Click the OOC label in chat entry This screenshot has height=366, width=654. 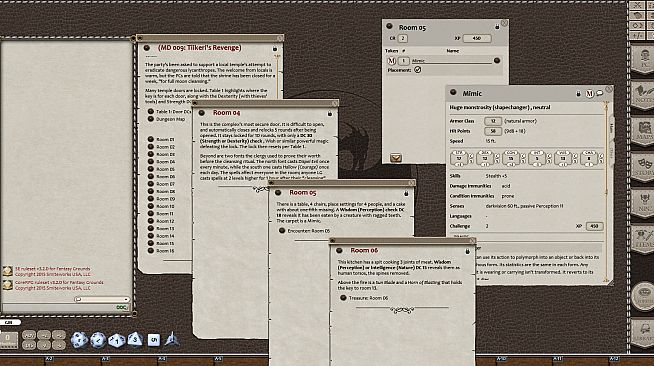point(121,308)
